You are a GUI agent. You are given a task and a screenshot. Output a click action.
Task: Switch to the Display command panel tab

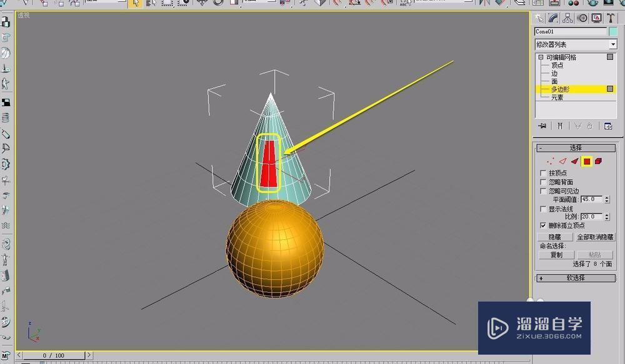[x=596, y=18]
